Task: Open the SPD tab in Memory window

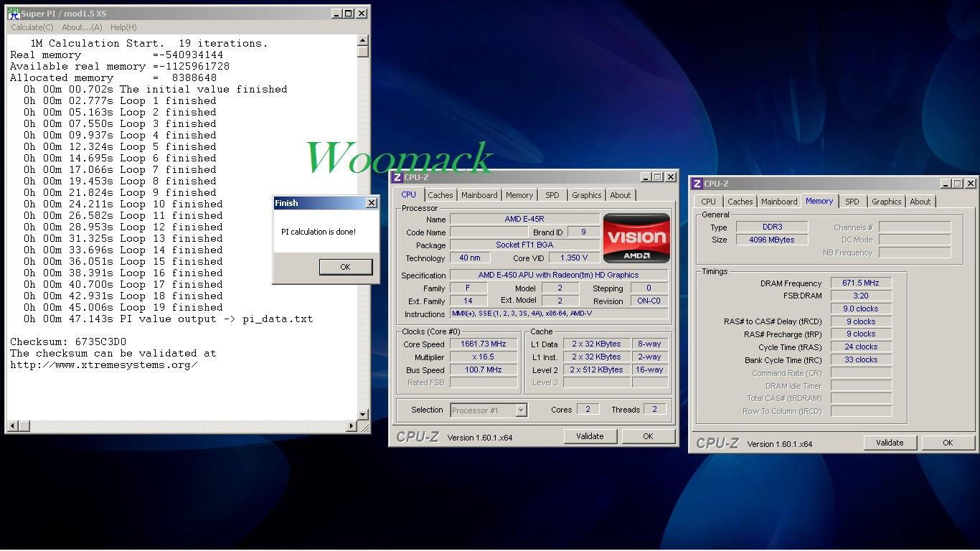Action: pyautogui.click(x=852, y=202)
